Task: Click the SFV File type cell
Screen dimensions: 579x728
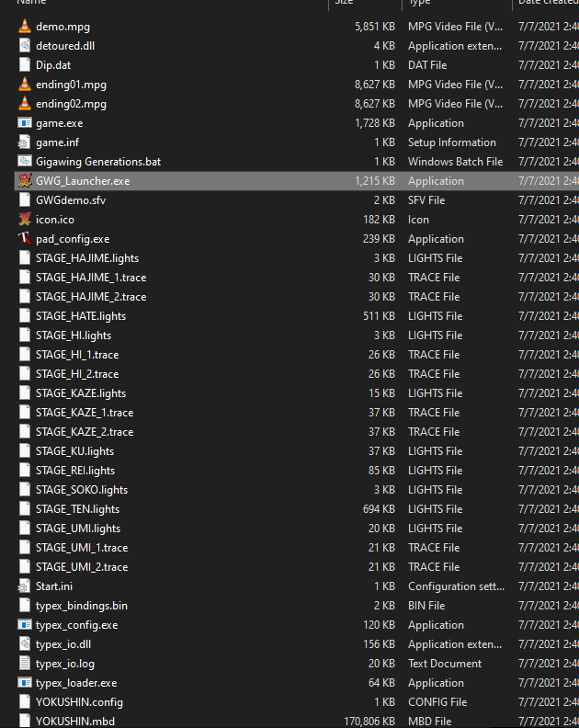Action: [x=426, y=200]
